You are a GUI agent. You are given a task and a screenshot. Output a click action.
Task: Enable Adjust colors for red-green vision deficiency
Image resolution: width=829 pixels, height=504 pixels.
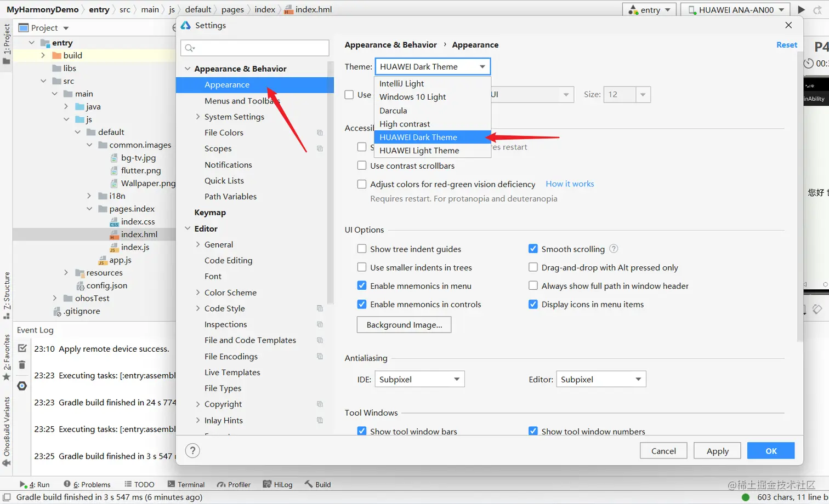[x=361, y=184]
